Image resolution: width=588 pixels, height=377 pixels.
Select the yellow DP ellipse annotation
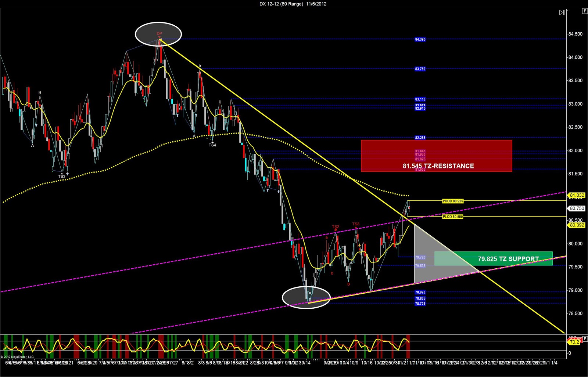pyautogui.click(x=158, y=34)
